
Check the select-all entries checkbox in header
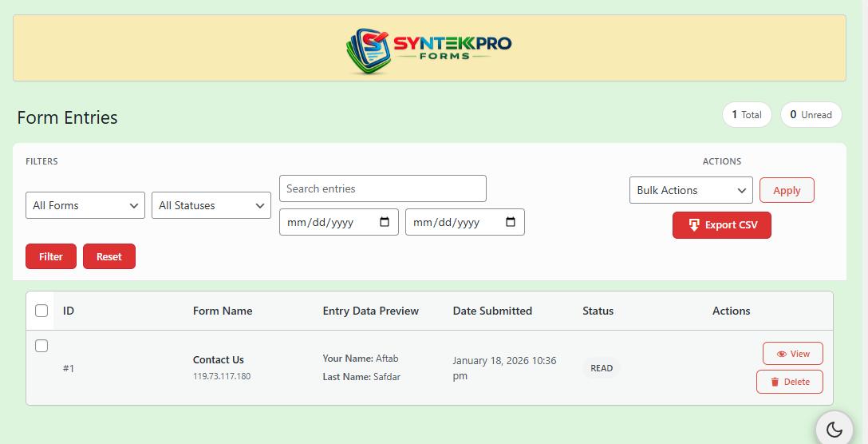[x=41, y=311]
